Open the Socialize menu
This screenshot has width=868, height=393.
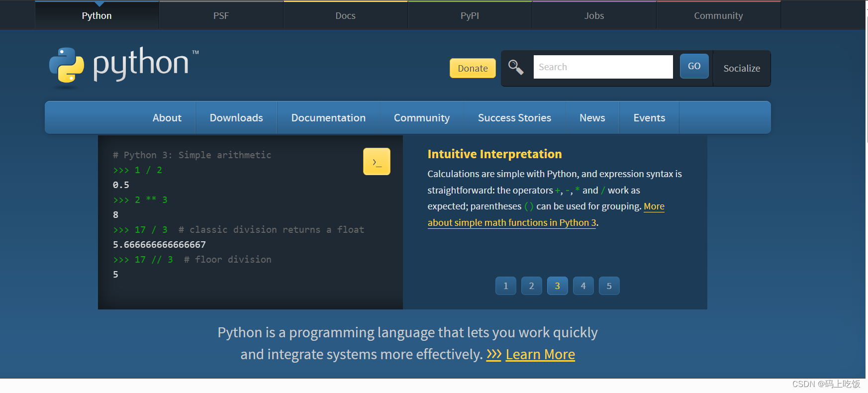tap(742, 68)
